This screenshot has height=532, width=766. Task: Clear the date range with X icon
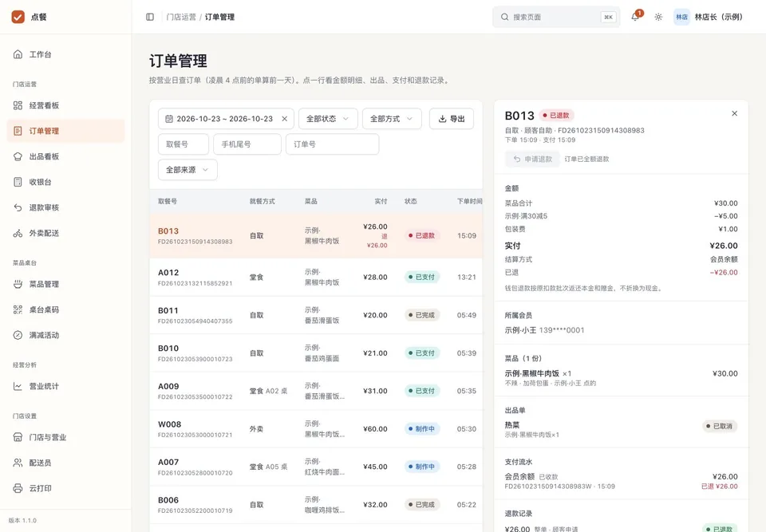(x=284, y=119)
